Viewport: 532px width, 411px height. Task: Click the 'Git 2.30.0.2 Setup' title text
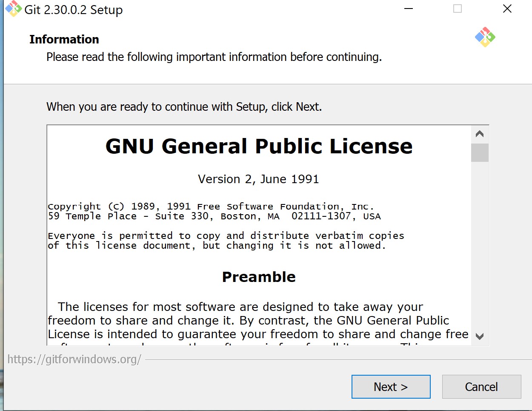point(74,9)
